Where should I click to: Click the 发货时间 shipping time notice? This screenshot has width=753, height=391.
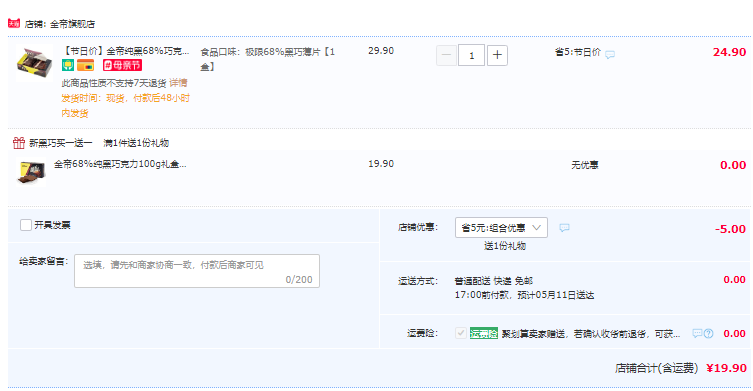pyautogui.click(x=126, y=105)
